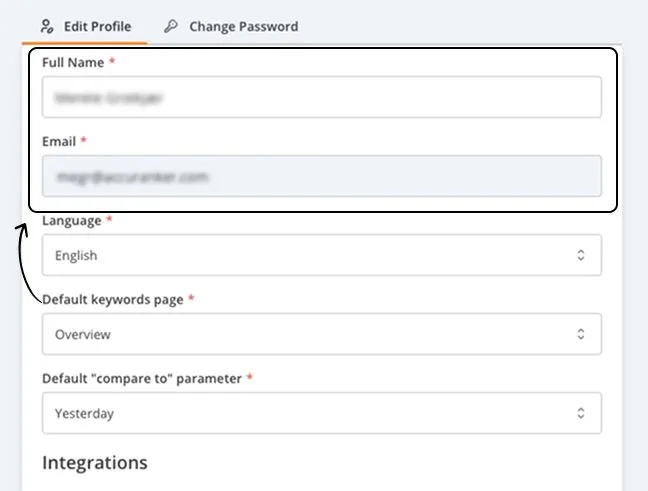Click the key icon beside Change Password

171,27
